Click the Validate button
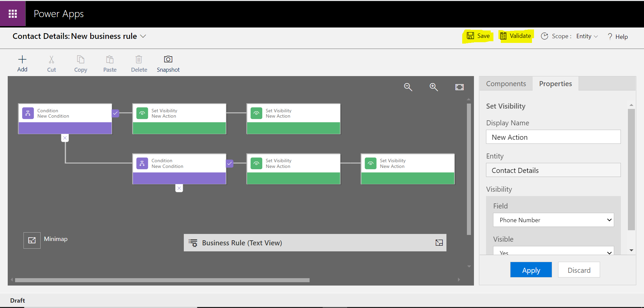This screenshot has height=308, width=644. pos(516,36)
